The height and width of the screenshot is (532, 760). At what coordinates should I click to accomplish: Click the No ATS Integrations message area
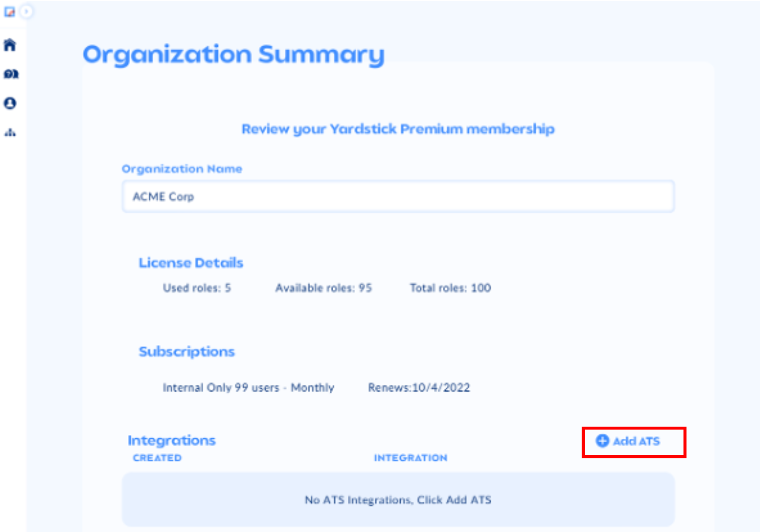(x=398, y=500)
